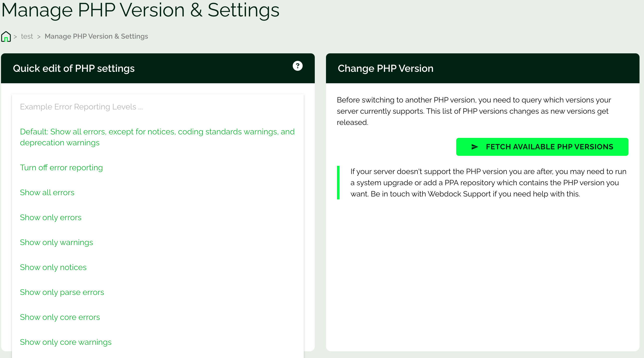The image size is (644, 358).
Task: Click the Webdock Support note text
Action: 488,183
